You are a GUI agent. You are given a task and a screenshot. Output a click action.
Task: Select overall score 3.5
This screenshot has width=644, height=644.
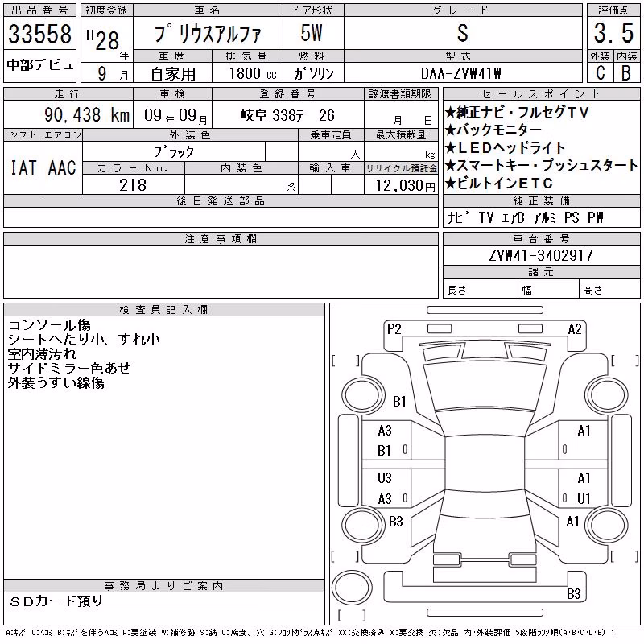tap(613, 33)
